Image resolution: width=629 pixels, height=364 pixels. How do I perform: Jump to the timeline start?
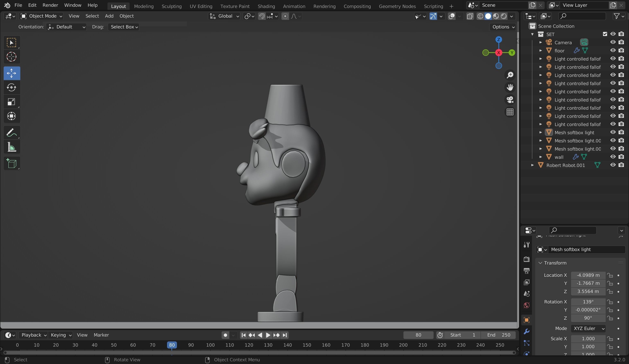click(244, 335)
